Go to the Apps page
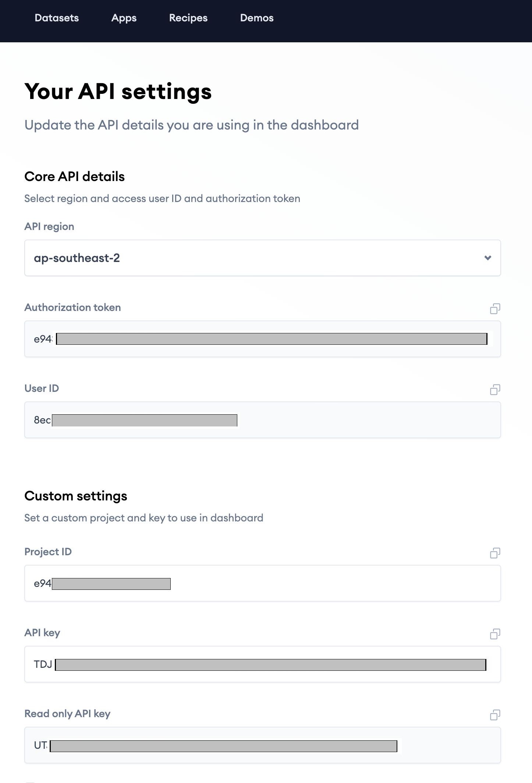This screenshot has height=783, width=532. tap(124, 18)
